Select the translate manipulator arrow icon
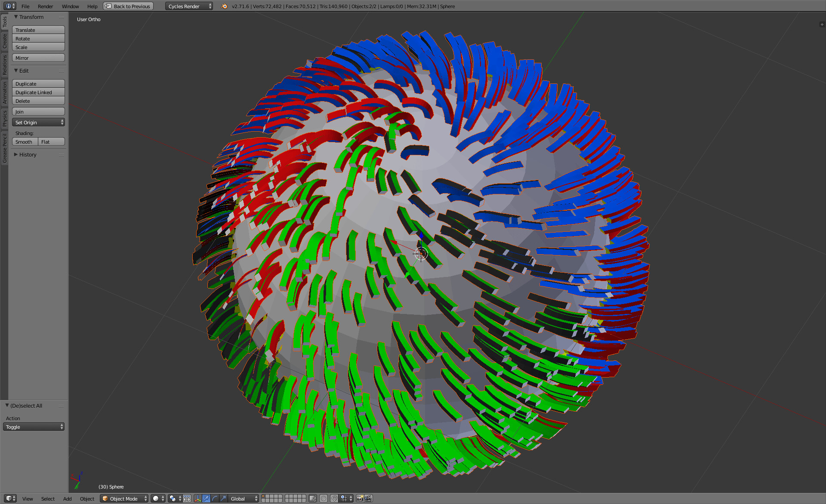 (206, 498)
